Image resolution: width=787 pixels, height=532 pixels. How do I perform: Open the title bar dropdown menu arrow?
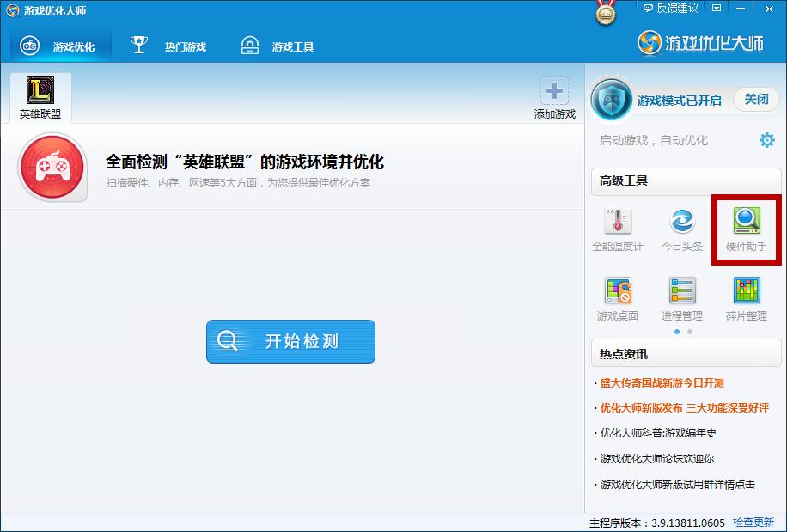(x=717, y=9)
